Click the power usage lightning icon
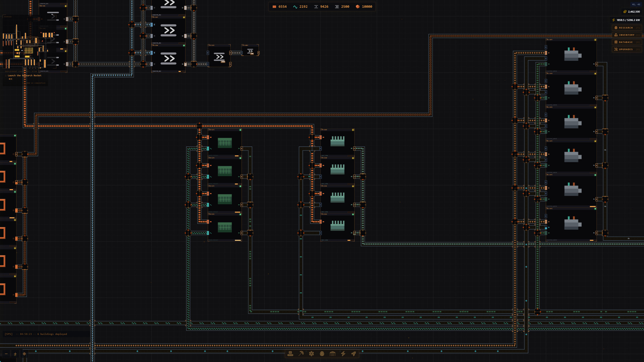The width and height of the screenshot is (644, 362). pyautogui.click(x=613, y=20)
